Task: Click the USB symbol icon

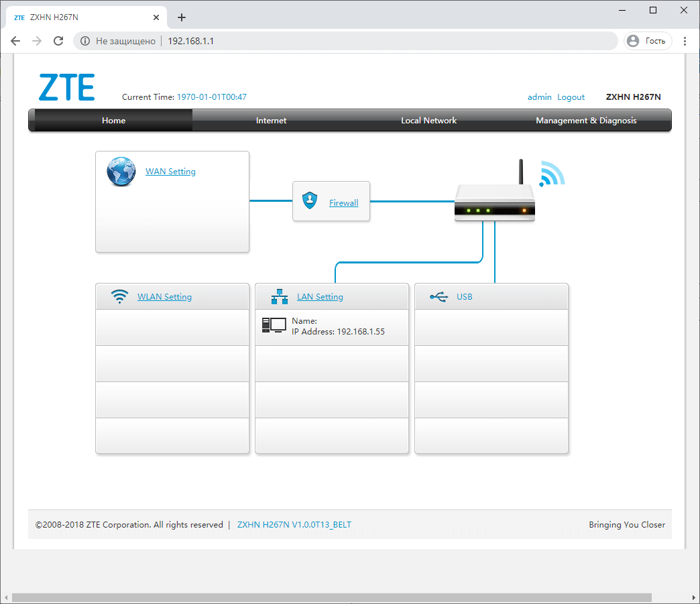Action: click(x=439, y=297)
